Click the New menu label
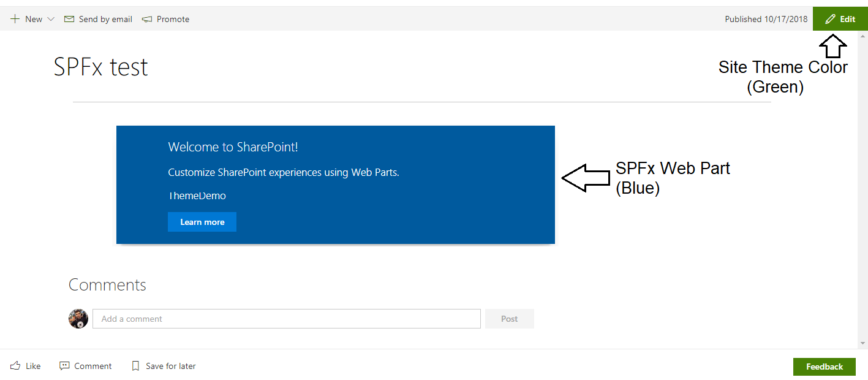The width and height of the screenshot is (868, 380). (x=34, y=19)
